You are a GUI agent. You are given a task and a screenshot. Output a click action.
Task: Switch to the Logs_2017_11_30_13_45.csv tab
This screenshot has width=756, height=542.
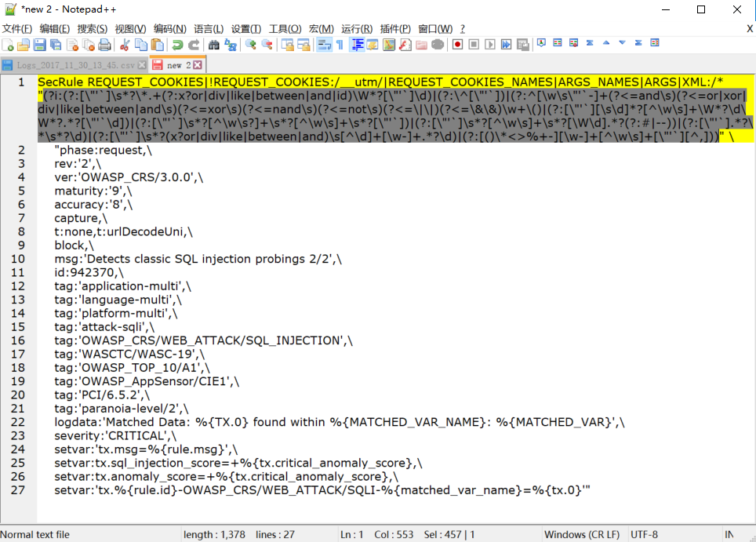click(x=74, y=65)
